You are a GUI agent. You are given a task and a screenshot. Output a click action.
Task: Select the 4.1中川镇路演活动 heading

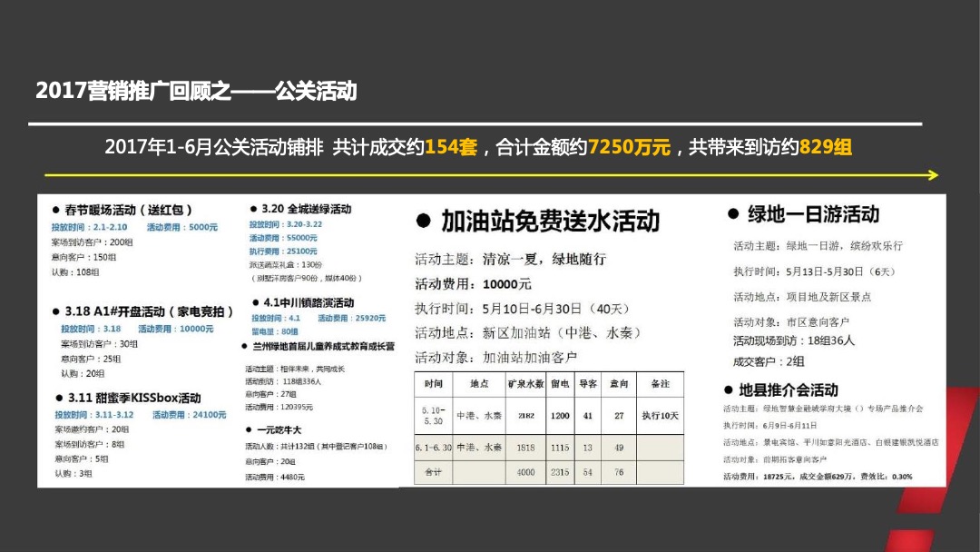(x=302, y=302)
